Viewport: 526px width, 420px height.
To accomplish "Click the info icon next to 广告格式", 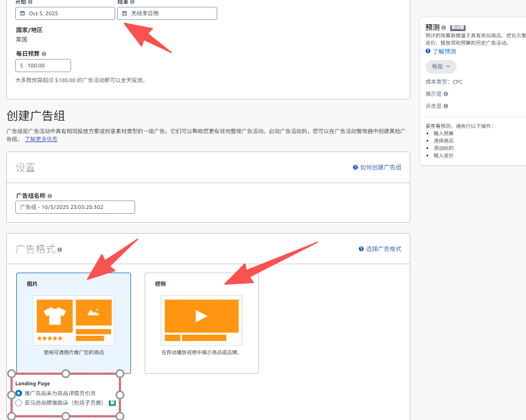I will coord(60,249).
